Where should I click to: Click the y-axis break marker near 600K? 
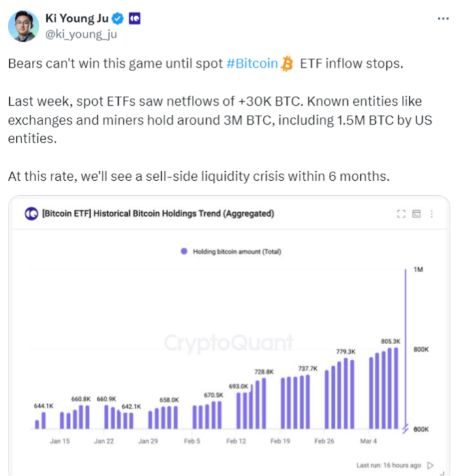tap(406, 428)
